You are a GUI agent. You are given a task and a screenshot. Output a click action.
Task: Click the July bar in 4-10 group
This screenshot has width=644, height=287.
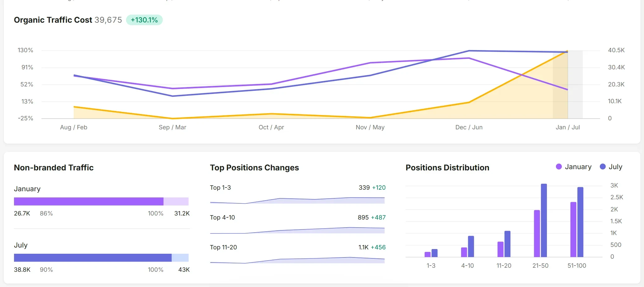(471, 246)
